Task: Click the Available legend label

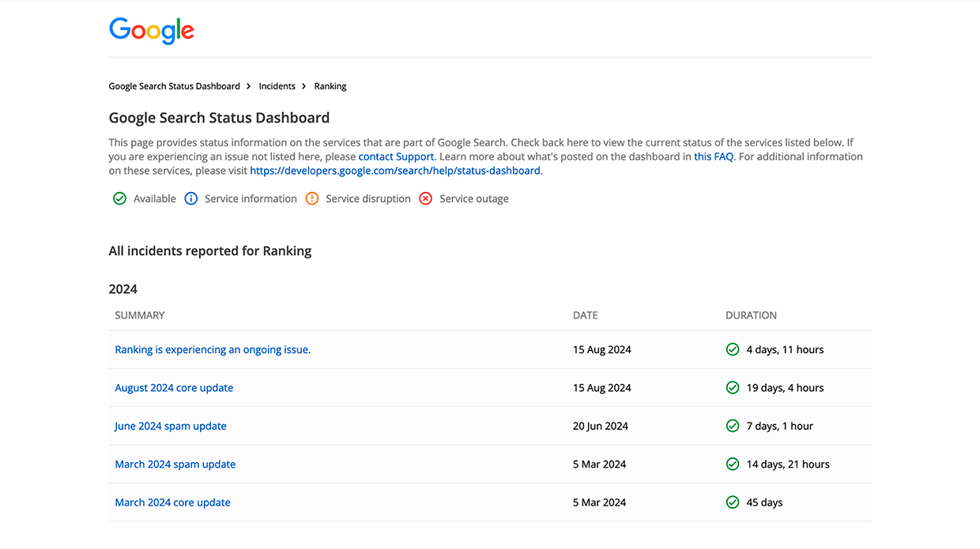Action: [x=155, y=199]
